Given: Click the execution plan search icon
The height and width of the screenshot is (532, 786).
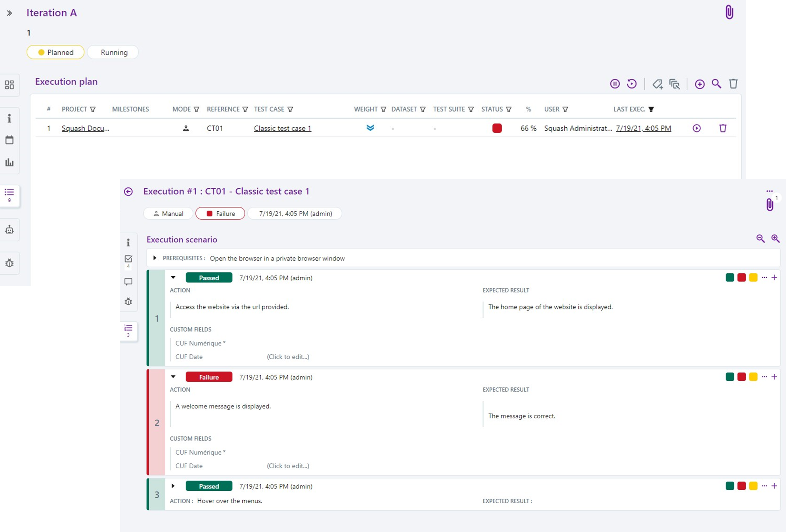Looking at the screenshot, I should click(716, 84).
